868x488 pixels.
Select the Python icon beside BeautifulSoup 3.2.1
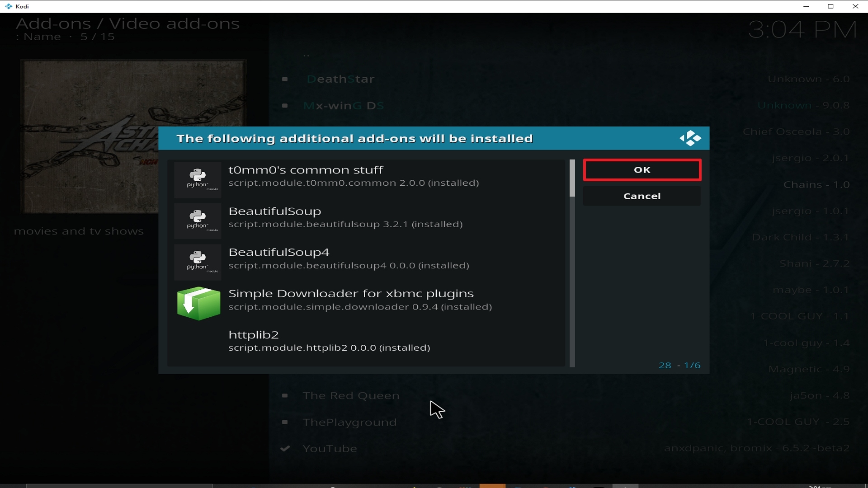[x=198, y=221]
